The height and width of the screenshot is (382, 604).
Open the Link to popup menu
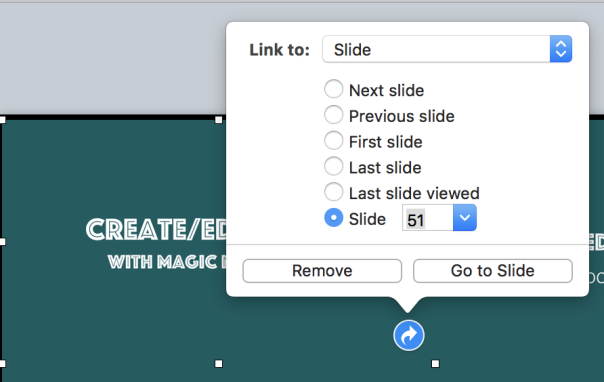[447, 49]
